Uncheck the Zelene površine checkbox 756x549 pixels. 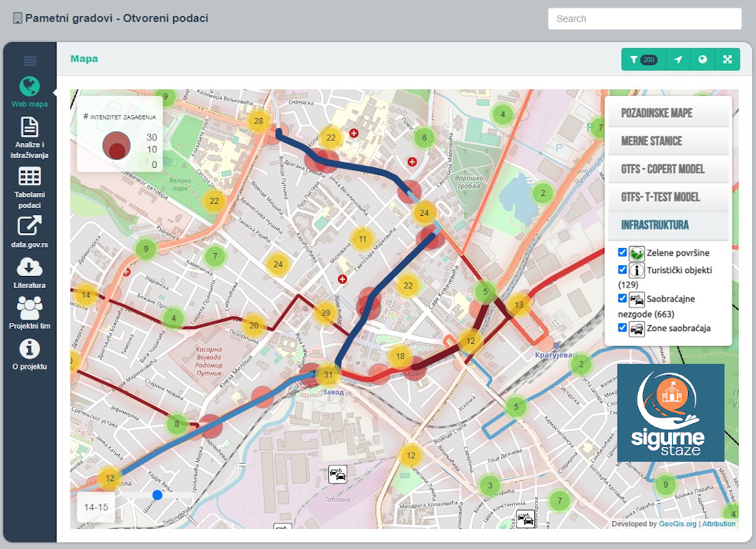(622, 252)
